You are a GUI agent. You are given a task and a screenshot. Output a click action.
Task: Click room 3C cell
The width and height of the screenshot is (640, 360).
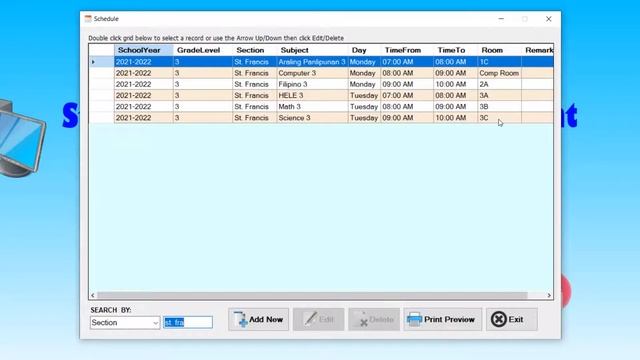coord(499,118)
